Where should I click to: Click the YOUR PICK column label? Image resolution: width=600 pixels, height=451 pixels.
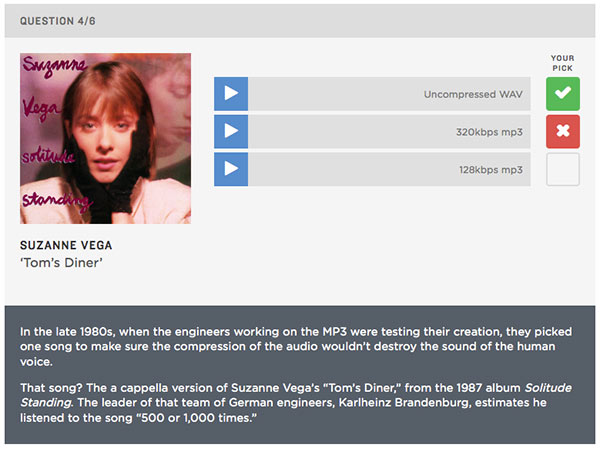click(562, 63)
